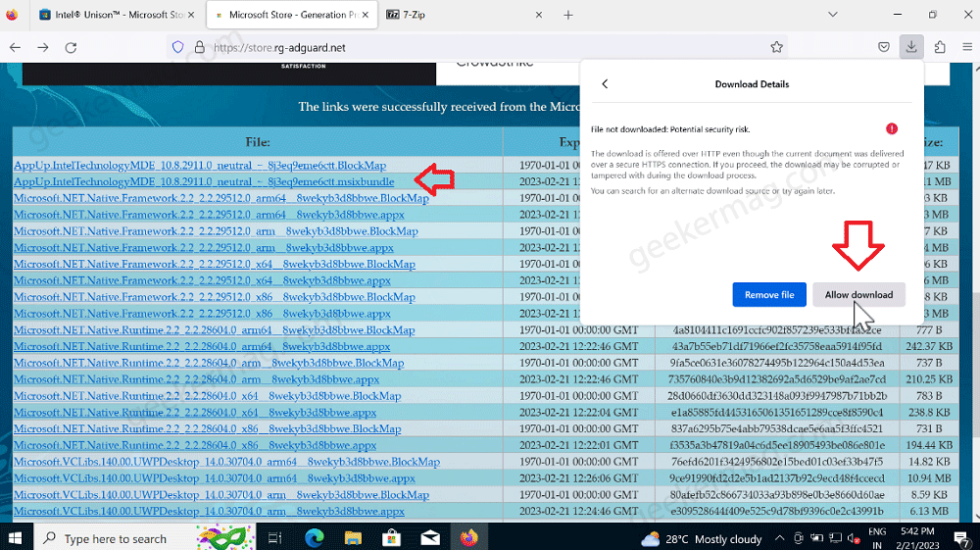Close the 7-Zip tab

pos(539,15)
